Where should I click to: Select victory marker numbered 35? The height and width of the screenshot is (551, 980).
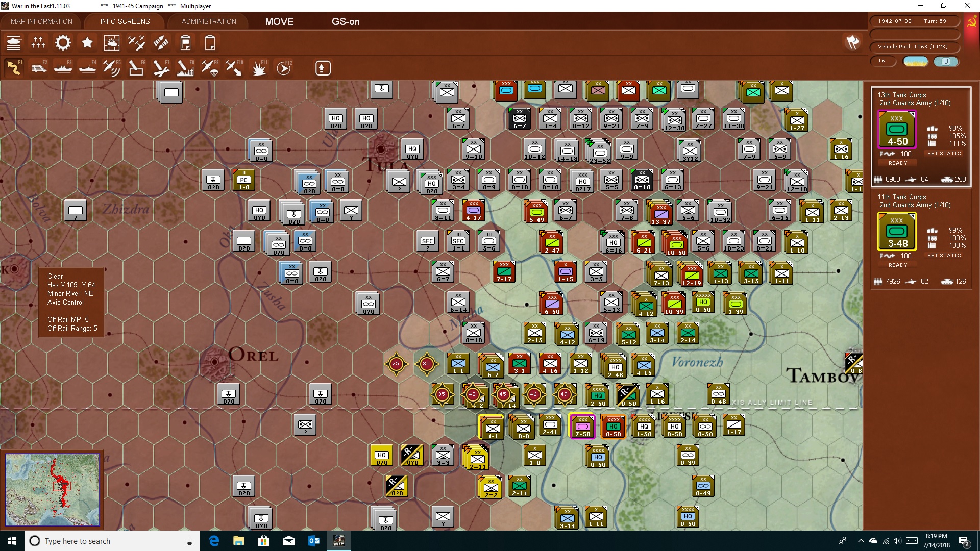pyautogui.click(x=442, y=394)
